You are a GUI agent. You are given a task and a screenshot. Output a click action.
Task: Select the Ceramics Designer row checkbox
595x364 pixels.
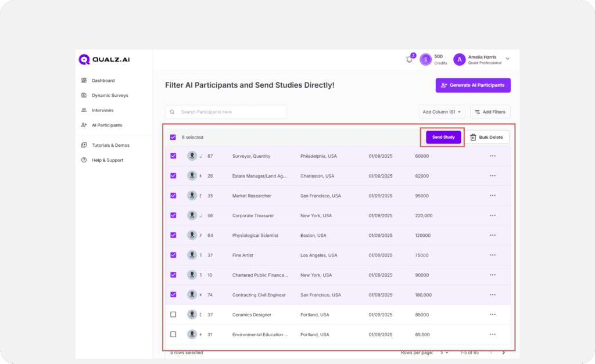(x=173, y=315)
